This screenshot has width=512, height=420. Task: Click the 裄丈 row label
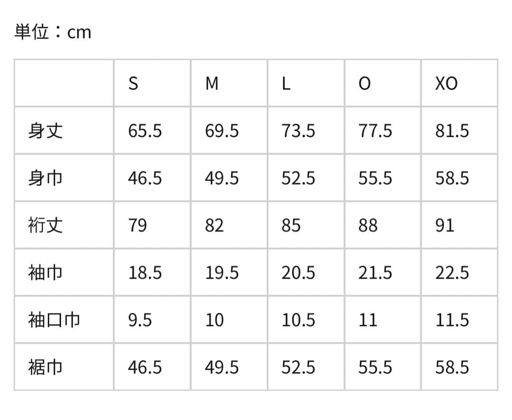tap(45, 225)
